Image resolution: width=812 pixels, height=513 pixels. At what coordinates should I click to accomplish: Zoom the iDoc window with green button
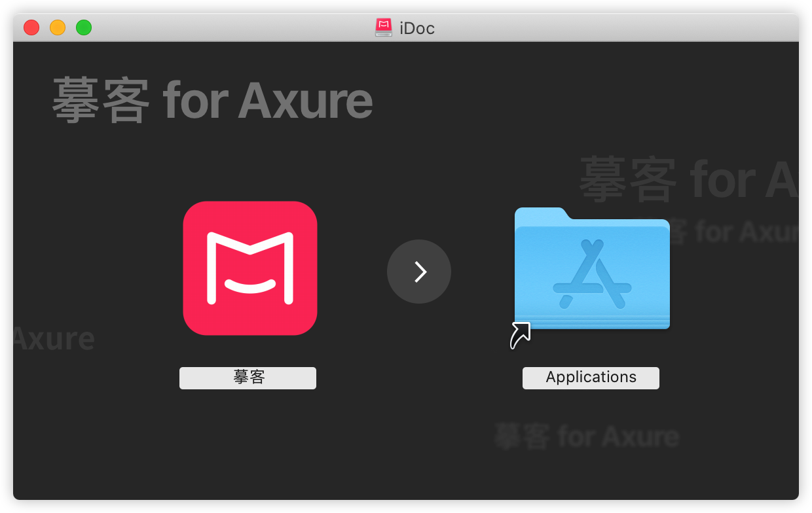pos(84,27)
